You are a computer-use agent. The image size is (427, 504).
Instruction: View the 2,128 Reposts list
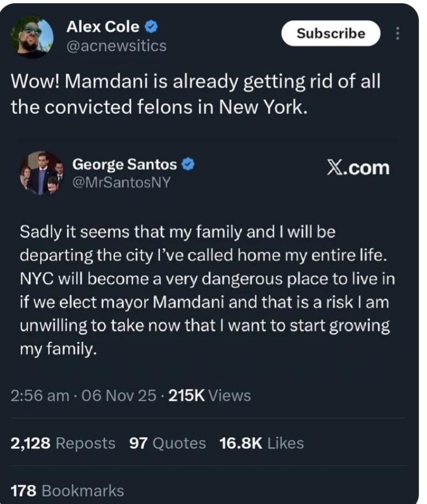(63, 443)
